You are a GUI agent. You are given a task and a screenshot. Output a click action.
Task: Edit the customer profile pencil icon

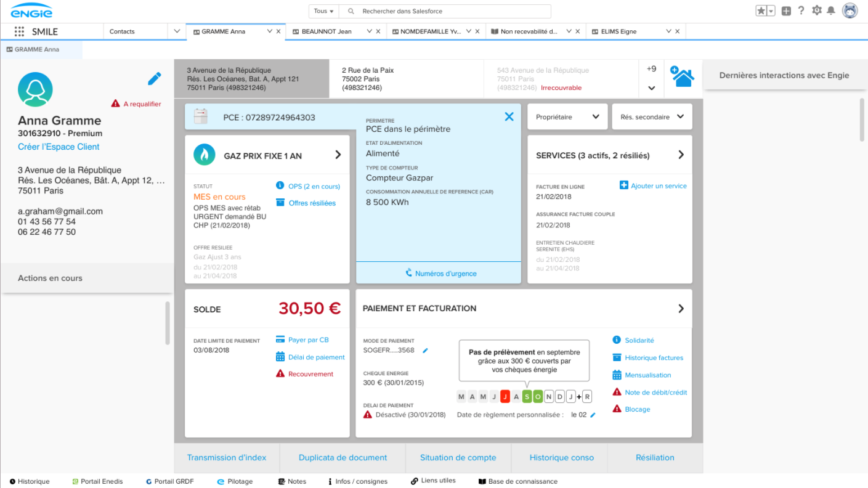pos(155,78)
